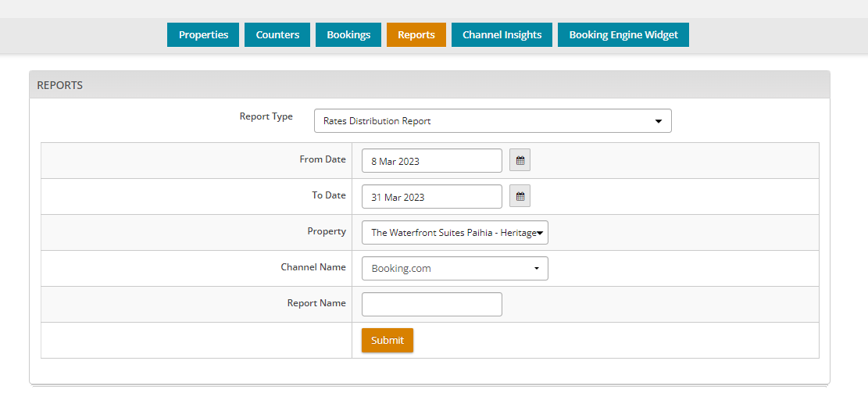Image resolution: width=868 pixels, height=418 pixels.
Task: Click the Report Type label
Action: (x=266, y=116)
